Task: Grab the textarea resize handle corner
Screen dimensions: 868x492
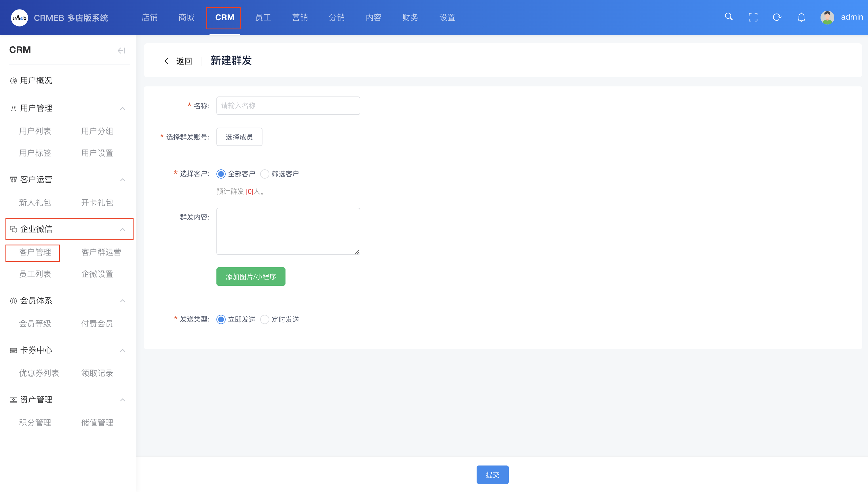Action: pyautogui.click(x=357, y=252)
